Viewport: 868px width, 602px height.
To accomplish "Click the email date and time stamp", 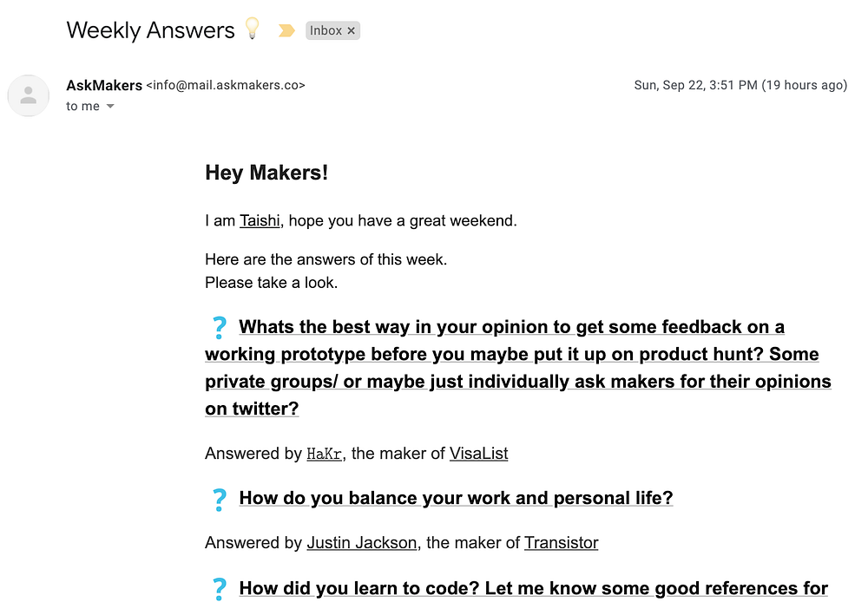I will tap(740, 85).
